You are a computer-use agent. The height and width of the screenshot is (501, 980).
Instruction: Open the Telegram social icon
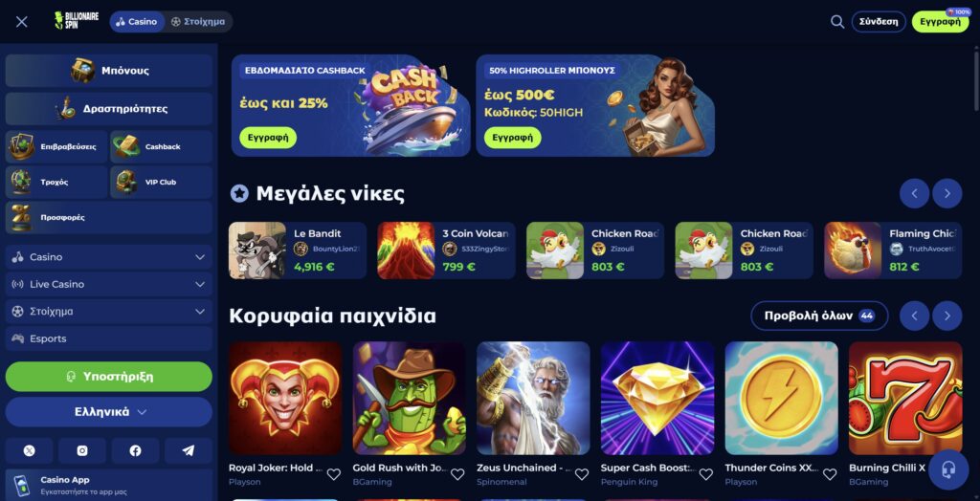point(189,450)
